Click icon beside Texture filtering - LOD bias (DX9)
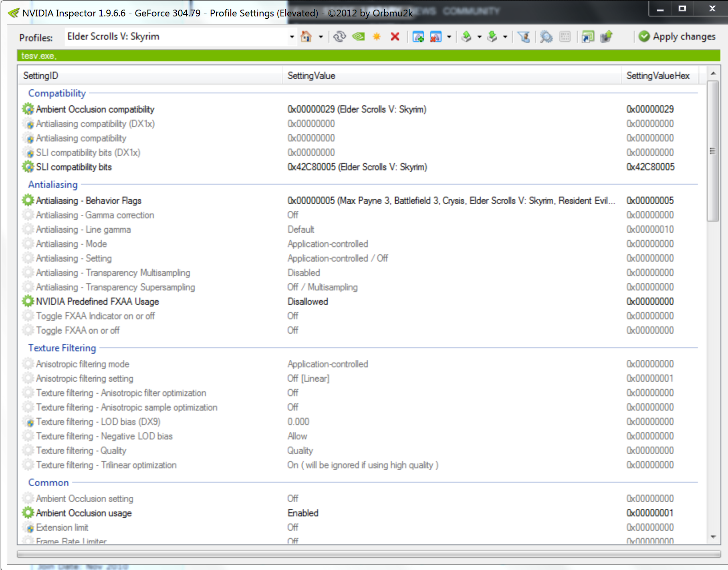Screen dimensions: 728x570 [x=28, y=422]
